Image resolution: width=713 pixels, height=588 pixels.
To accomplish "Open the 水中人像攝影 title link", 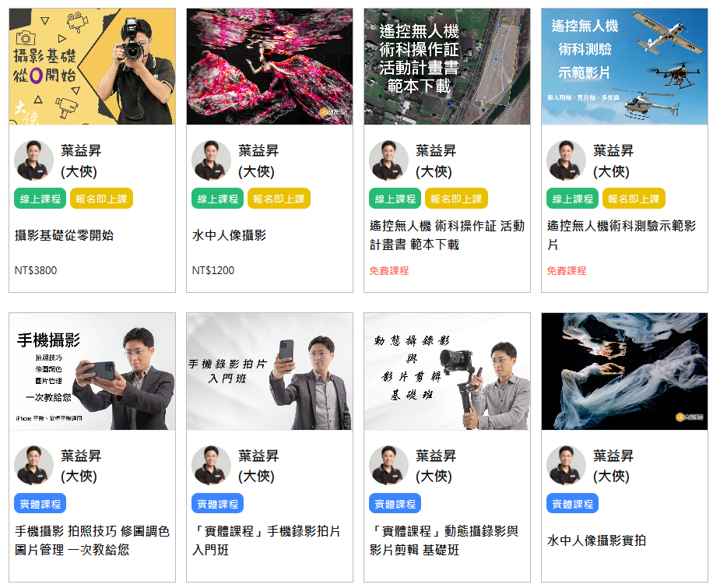I will [x=229, y=235].
